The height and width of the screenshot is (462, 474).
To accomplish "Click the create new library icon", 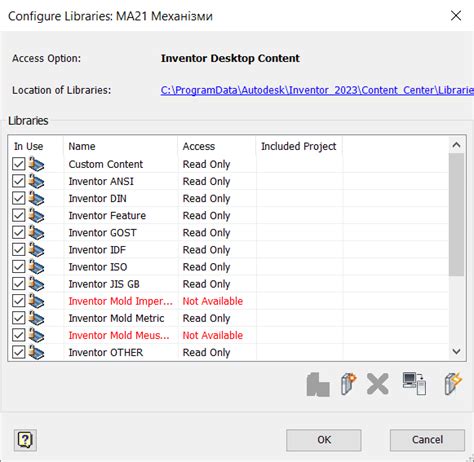I will pyautogui.click(x=348, y=384).
